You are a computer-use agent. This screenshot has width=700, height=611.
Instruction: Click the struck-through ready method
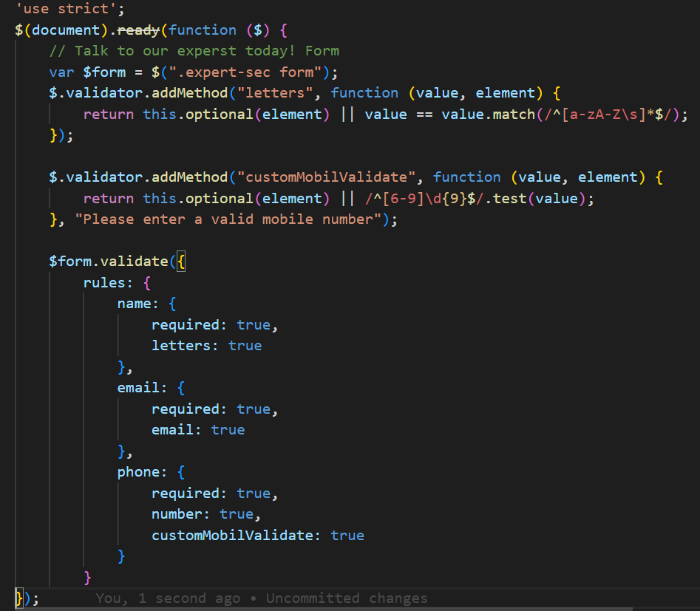coord(138,30)
